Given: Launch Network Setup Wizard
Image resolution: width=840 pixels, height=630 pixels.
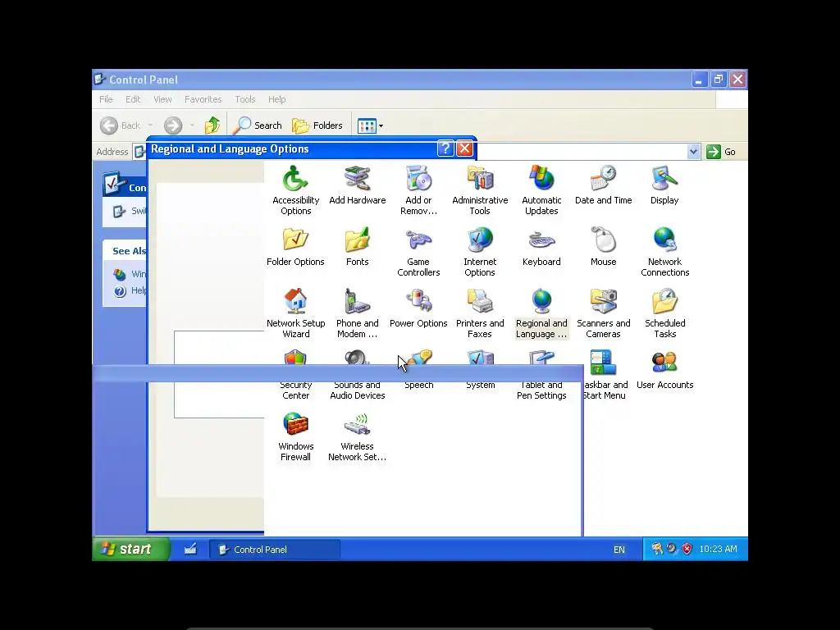Looking at the screenshot, I should click(x=295, y=313).
